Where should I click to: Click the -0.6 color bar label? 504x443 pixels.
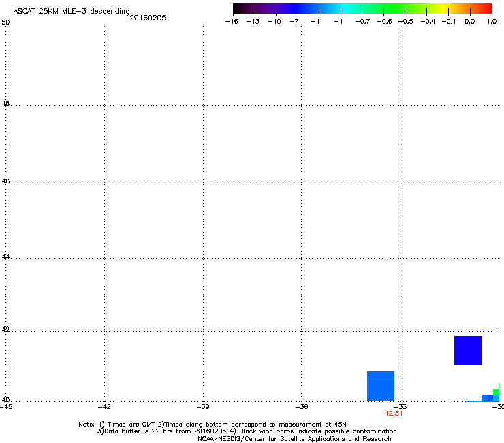(384, 22)
